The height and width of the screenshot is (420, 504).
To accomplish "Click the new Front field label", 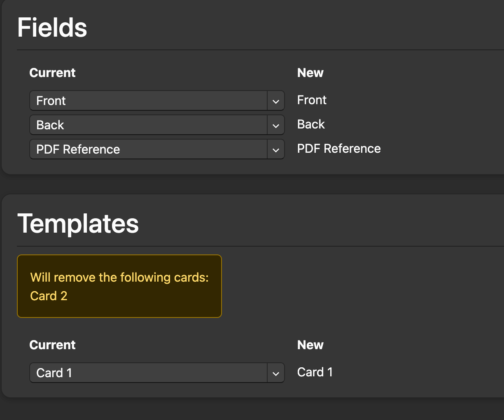I will [312, 100].
